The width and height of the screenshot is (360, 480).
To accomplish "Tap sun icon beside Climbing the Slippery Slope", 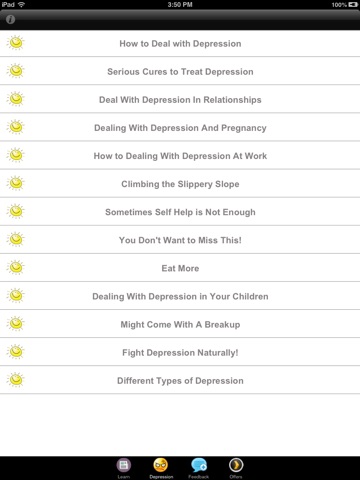I will pos(16,183).
